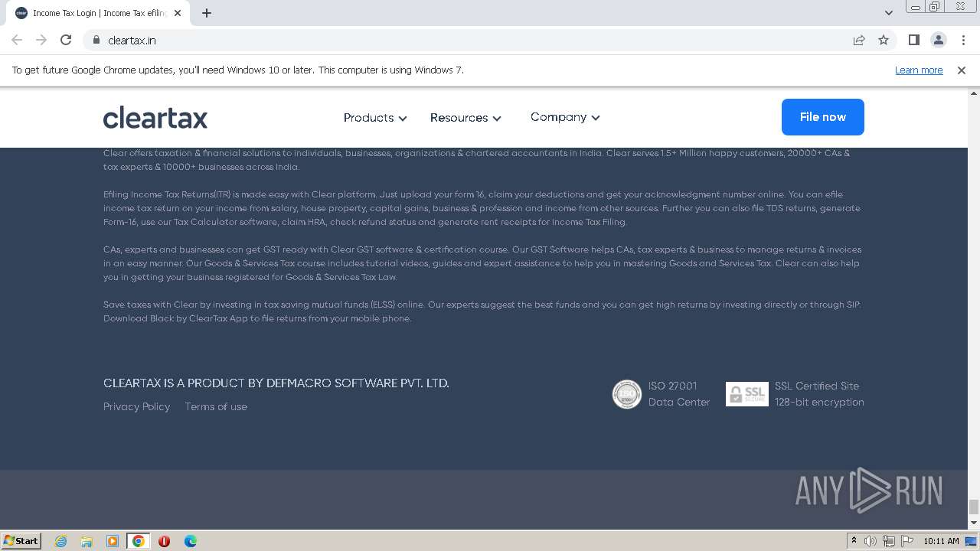Click the Chrome back arrow
The image size is (980, 551).
pos(17,40)
